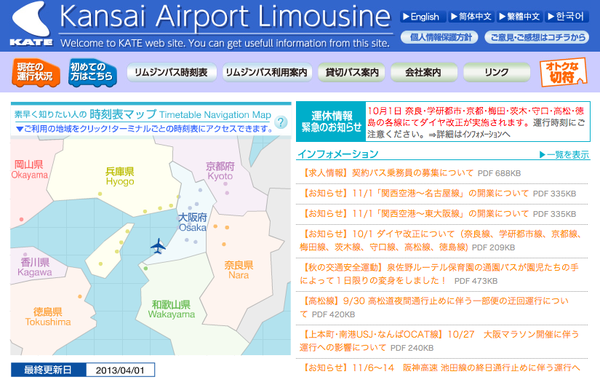This screenshot has height=385, width=600.
Task: Click the KATE logo
Action: (x=31, y=24)
